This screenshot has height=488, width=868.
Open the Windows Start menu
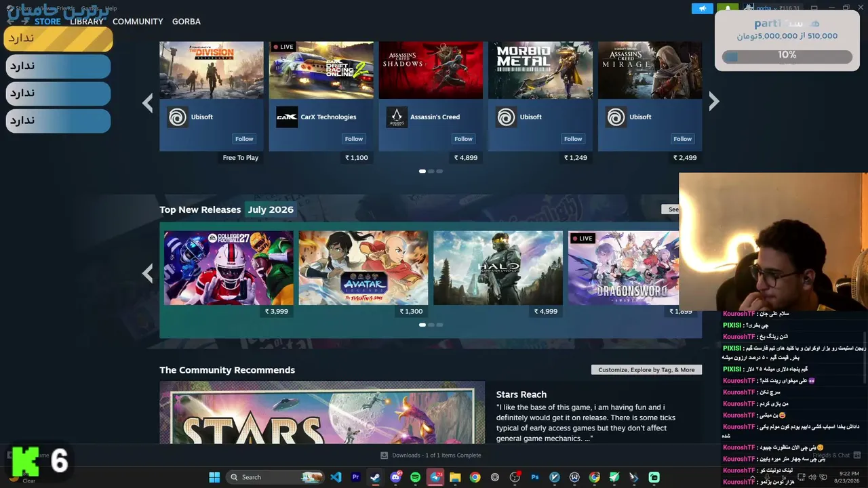pos(214,477)
